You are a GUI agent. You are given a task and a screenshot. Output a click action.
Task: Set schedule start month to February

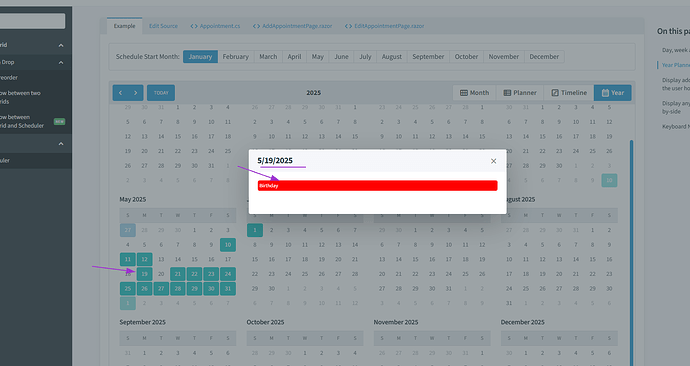[x=235, y=56]
